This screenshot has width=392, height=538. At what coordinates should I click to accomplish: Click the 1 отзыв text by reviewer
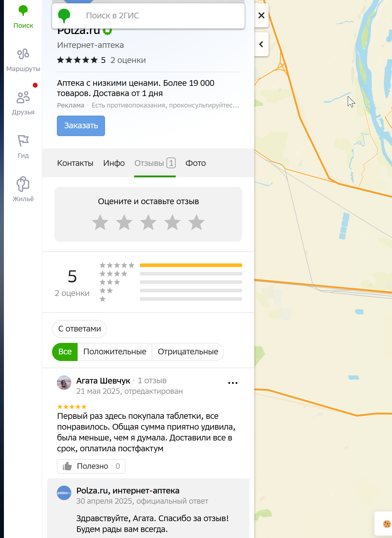tap(152, 381)
